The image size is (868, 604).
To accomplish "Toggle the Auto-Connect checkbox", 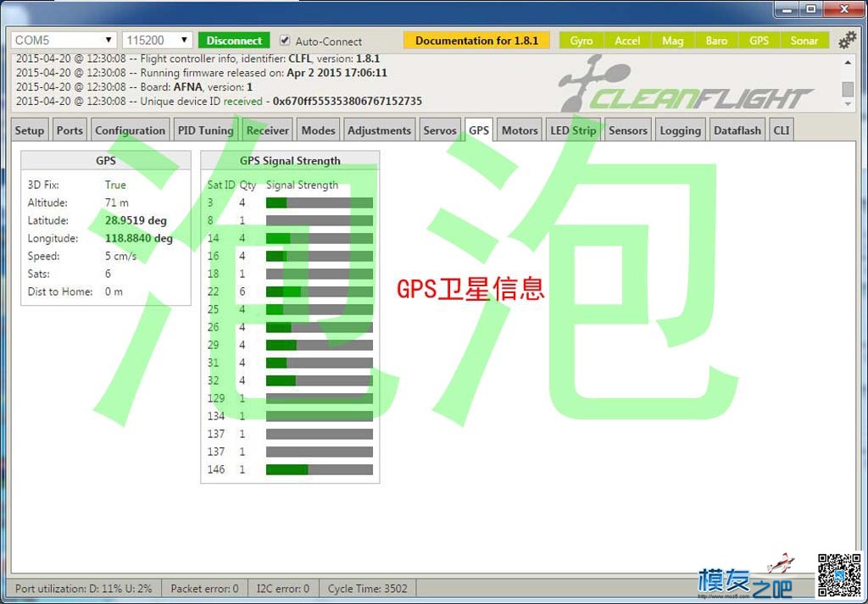I will click(285, 41).
